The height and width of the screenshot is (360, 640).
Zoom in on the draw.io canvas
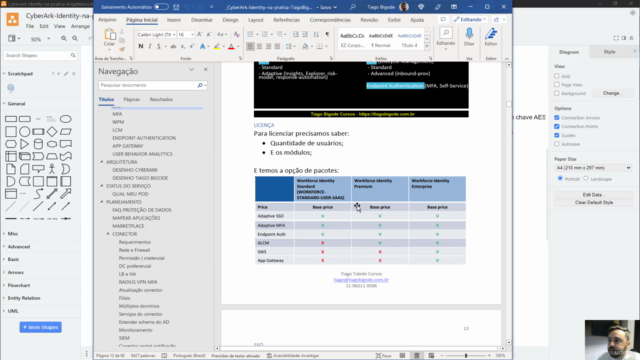tap(64, 38)
